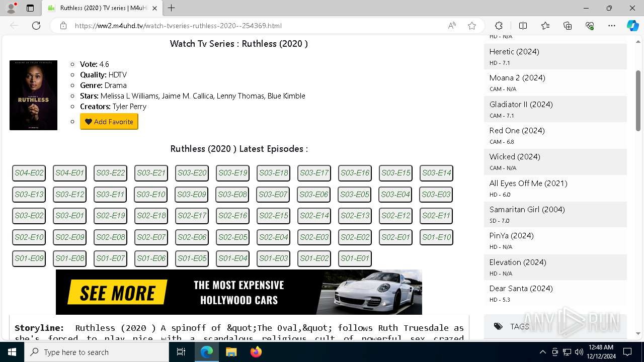644x362 pixels.
Task: Open Task View on the taskbar
Action: tap(181, 352)
